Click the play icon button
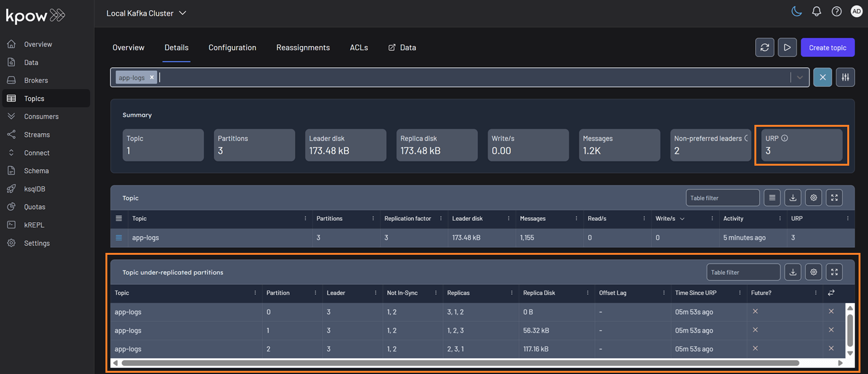Viewport: 868px width, 374px height. coord(787,48)
